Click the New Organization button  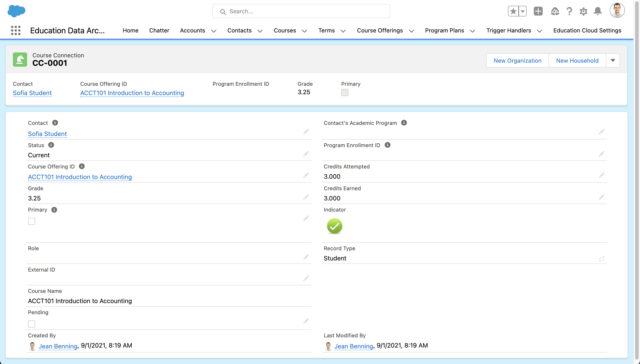click(x=518, y=60)
